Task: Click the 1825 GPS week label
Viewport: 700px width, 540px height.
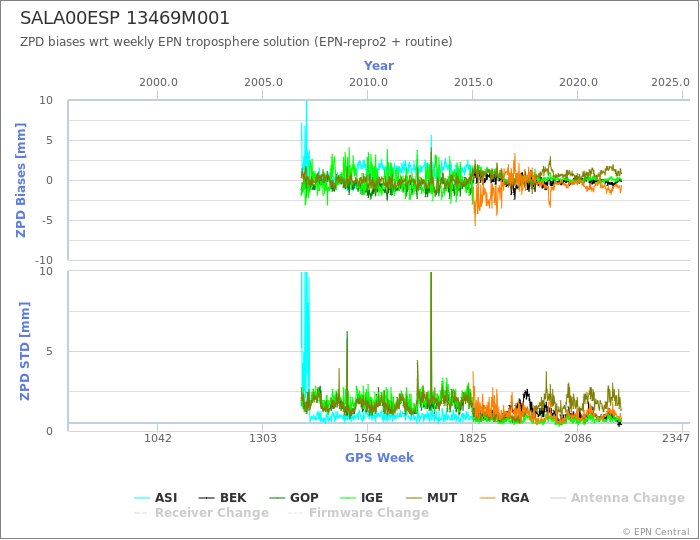Action: coord(473,438)
